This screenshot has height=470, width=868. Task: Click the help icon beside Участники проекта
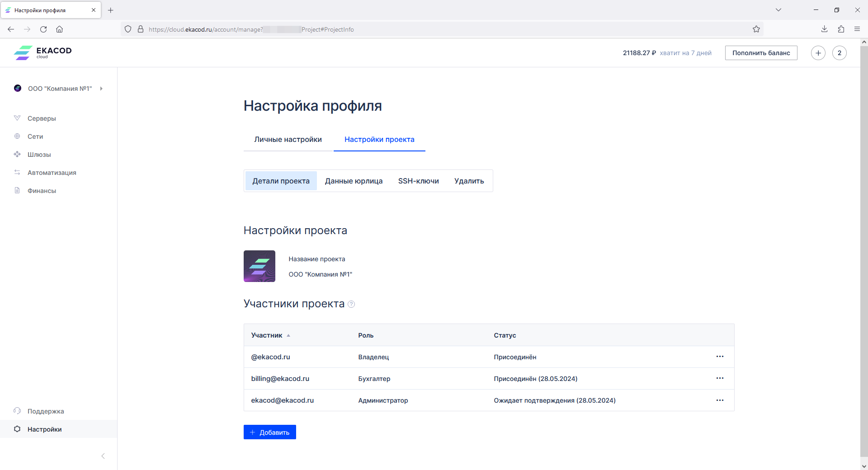(351, 304)
